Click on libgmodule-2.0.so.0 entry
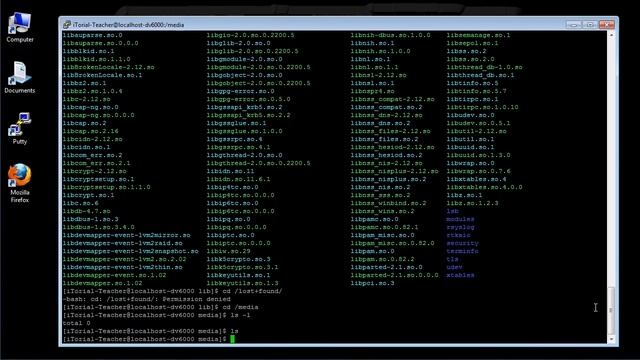The image size is (640, 360). [x=244, y=59]
